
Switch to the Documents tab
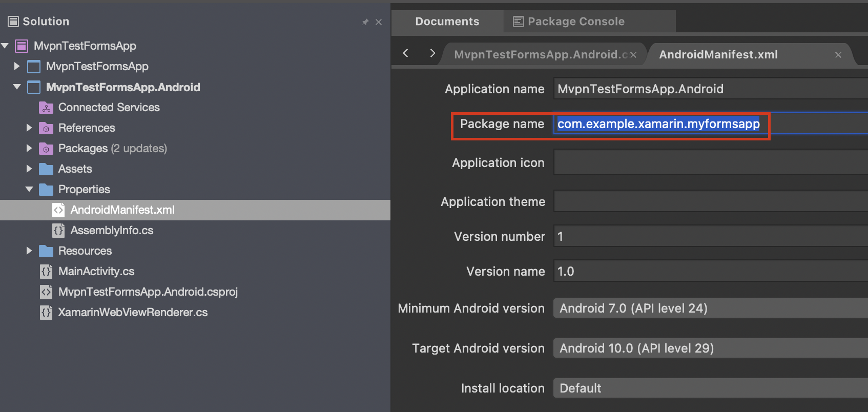point(447,22)
